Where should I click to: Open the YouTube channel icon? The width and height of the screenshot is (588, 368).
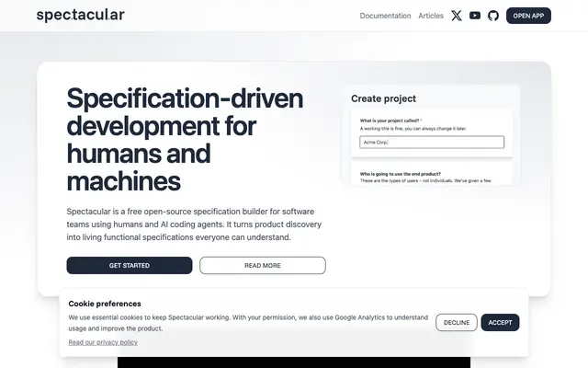pyautogui.click(x=475, y=16)
